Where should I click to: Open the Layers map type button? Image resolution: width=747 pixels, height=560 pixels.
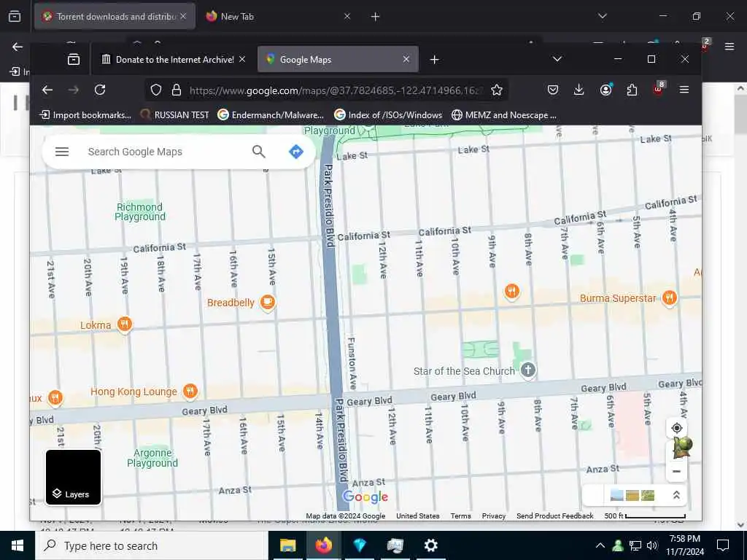(74, 477)
